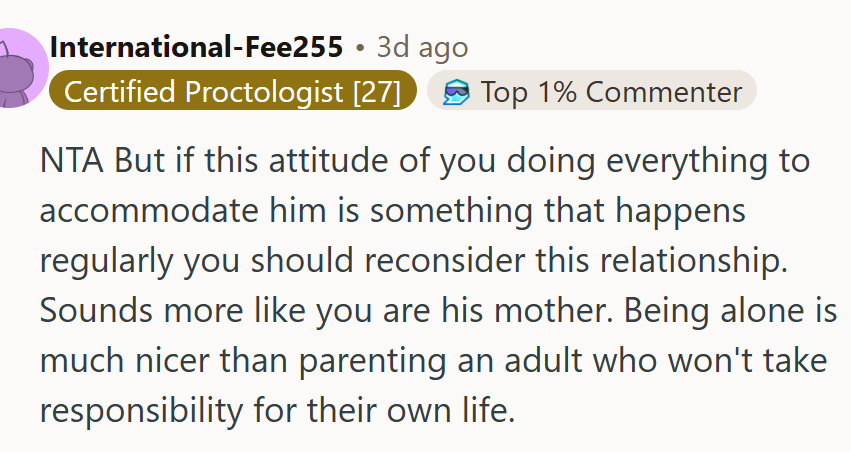Click the "3d ago" comment timestamp
The image size is (851, 452).
422,48
